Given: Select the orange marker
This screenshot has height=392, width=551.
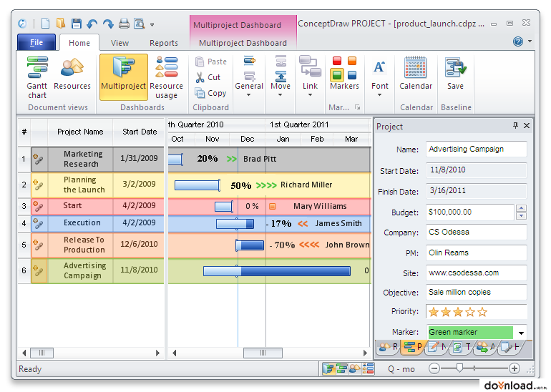Looking at the screenshot, I should click(352, 61).
